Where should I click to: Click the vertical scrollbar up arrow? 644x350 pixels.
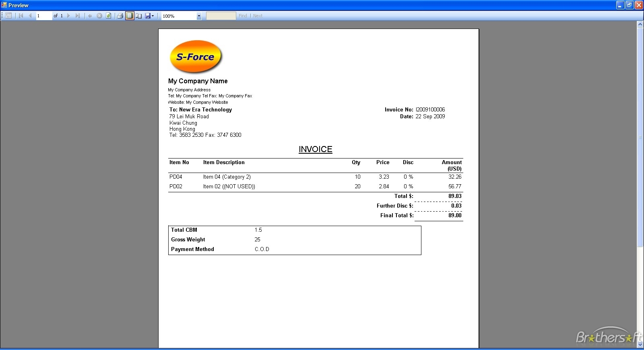[x=640, y=25]
